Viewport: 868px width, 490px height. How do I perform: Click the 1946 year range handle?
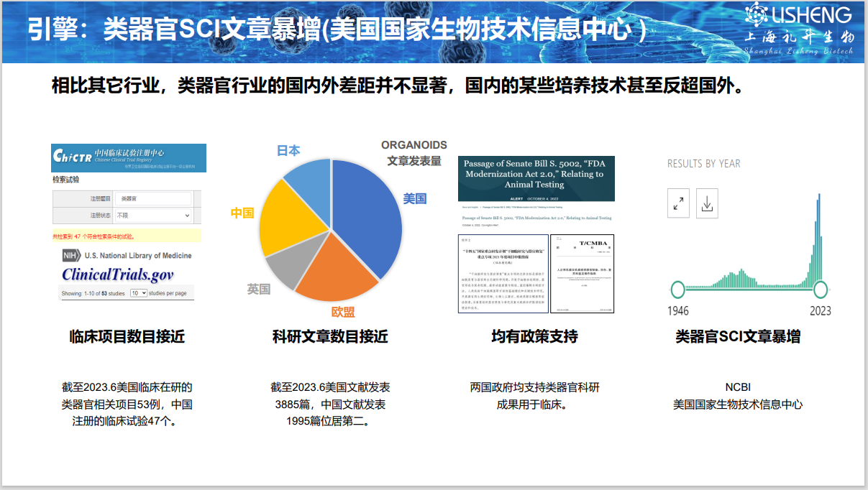[677, 290]
